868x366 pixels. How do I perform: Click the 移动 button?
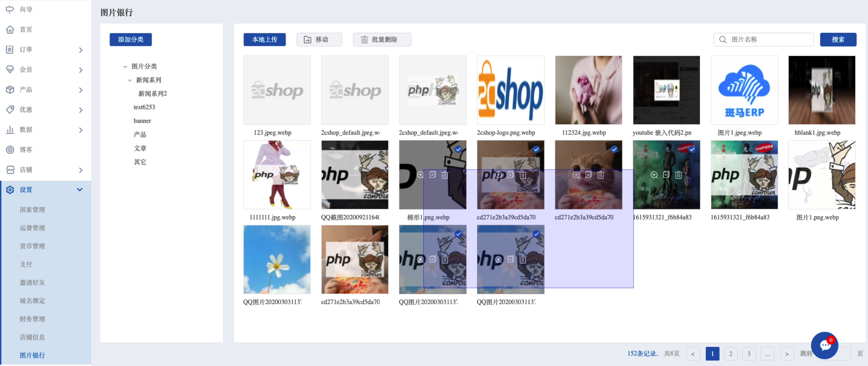(x=319, y=39)
